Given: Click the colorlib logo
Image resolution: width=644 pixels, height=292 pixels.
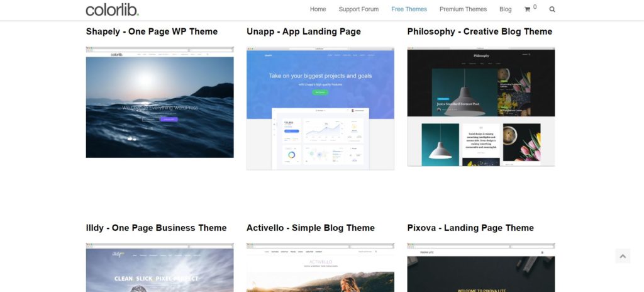Looking at the screenshot, I should 112,9.
